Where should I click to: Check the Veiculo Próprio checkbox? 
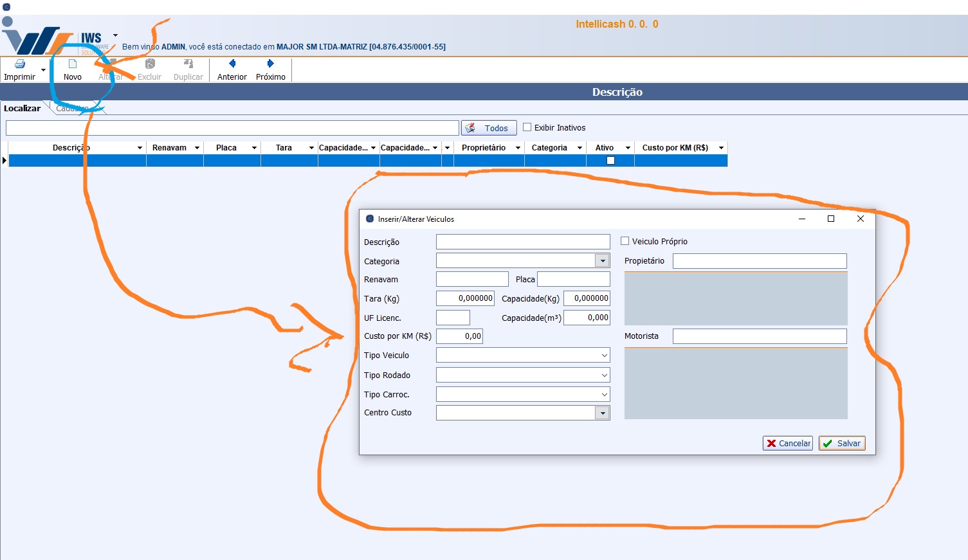coord(625,241)
